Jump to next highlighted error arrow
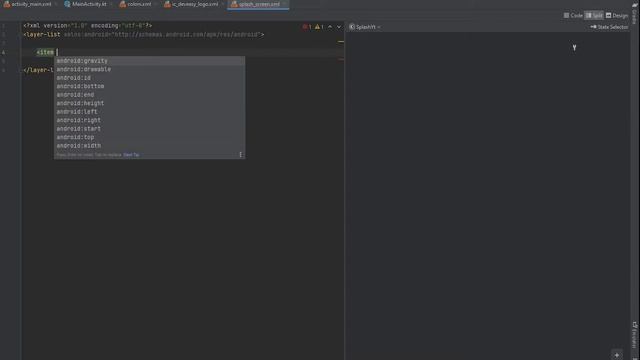640x360 pixels. [339, 27]
